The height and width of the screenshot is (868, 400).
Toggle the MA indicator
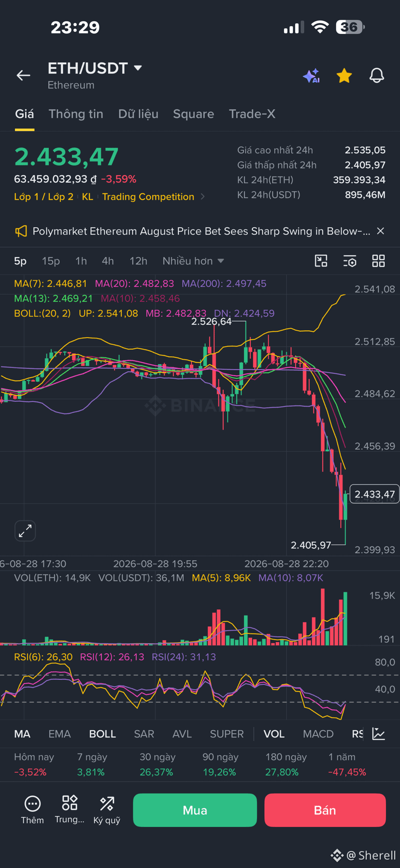pyautogui.click(x=22, y=734)
